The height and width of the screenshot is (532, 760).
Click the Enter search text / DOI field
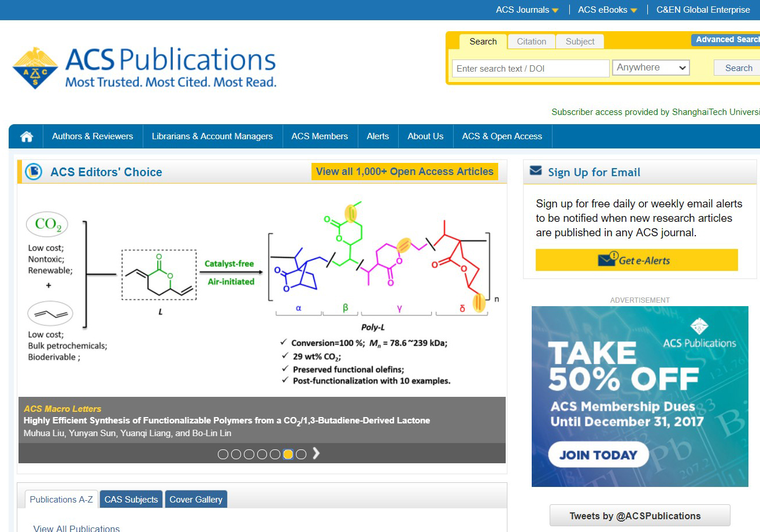(x=530, y=68)
